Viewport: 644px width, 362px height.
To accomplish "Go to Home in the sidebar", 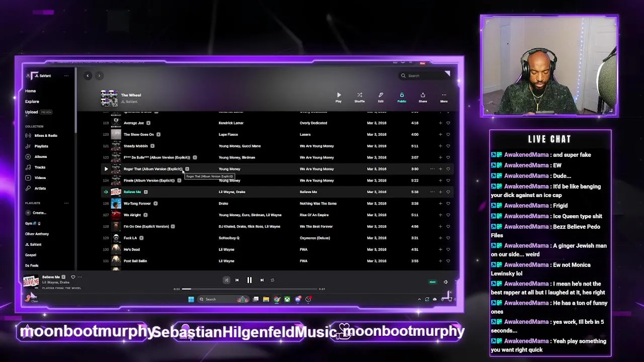I will 30,91.
